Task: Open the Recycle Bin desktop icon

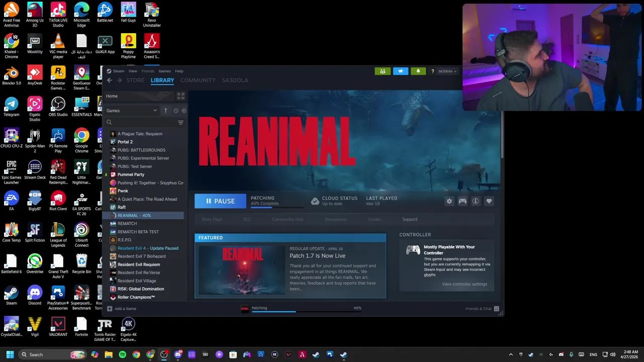Action: (x=82, y=264)
